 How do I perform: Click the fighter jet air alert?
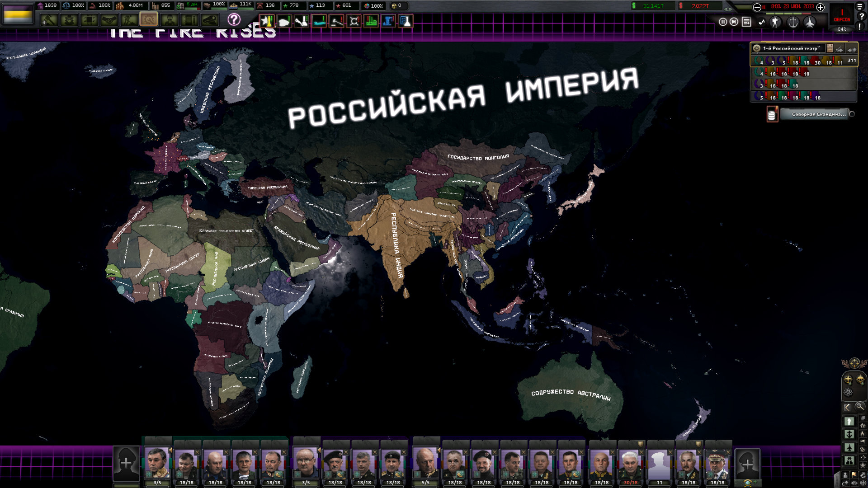(809, 22)
